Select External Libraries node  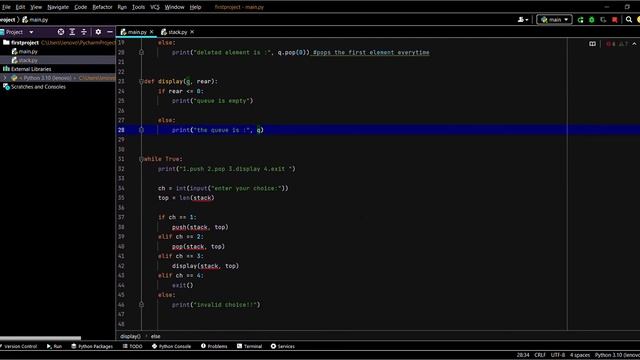pos(31,69)
